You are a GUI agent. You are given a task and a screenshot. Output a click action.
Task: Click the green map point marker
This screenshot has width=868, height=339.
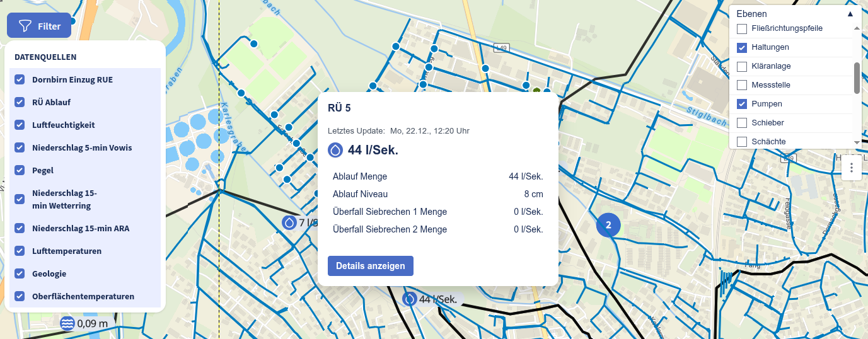(537, 91)
